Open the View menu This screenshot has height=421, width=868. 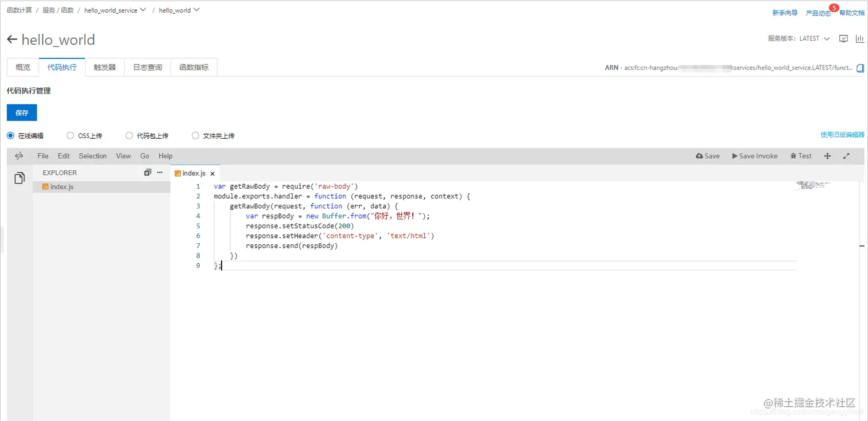[123, 156]
